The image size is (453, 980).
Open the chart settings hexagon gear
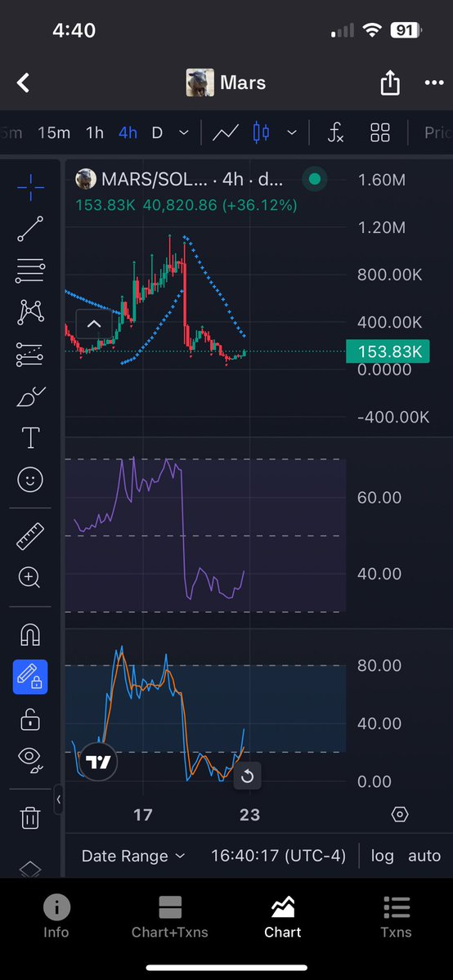tap(399, 814)
